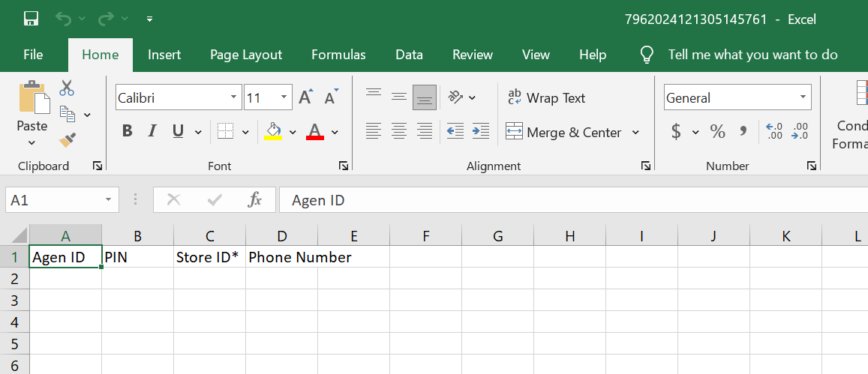Save the workbook via floppy icon

32,19
